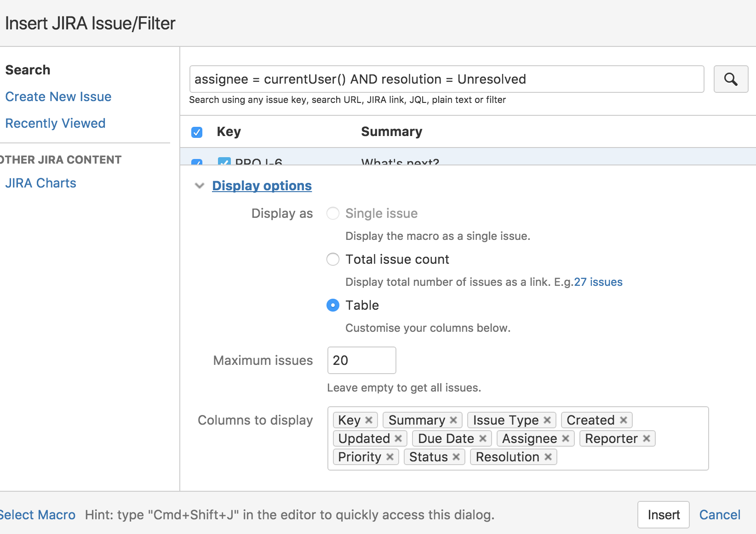This screenshot has width=756, height=534.
Task: Remove the Due Date column tag
Action: click(483, 438)
